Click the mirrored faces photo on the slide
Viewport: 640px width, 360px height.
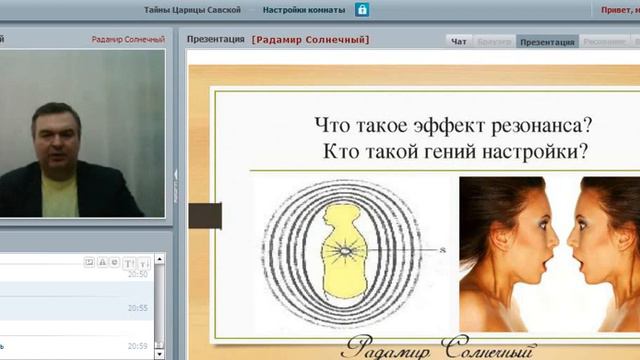(549, 254)
